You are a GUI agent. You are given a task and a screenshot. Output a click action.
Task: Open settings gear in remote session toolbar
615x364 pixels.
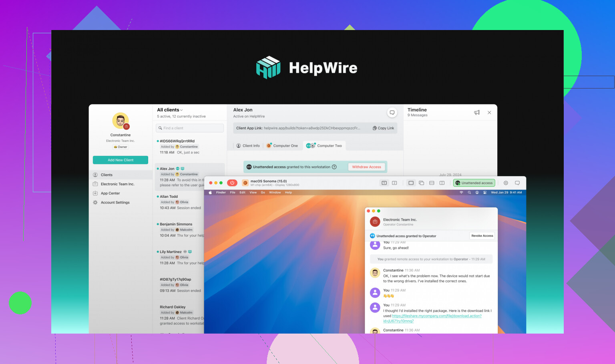(x=506, y=183)
